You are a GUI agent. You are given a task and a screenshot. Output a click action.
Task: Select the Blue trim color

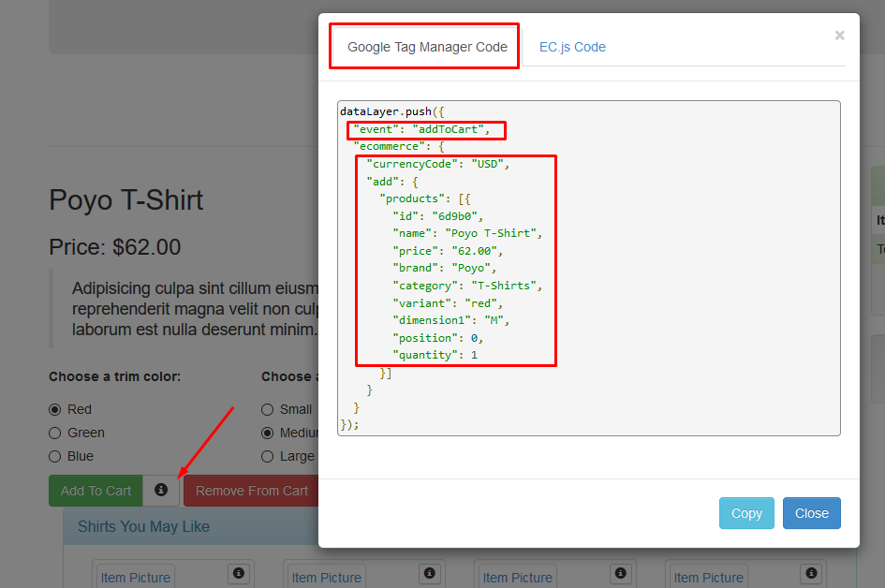point(54,457)
